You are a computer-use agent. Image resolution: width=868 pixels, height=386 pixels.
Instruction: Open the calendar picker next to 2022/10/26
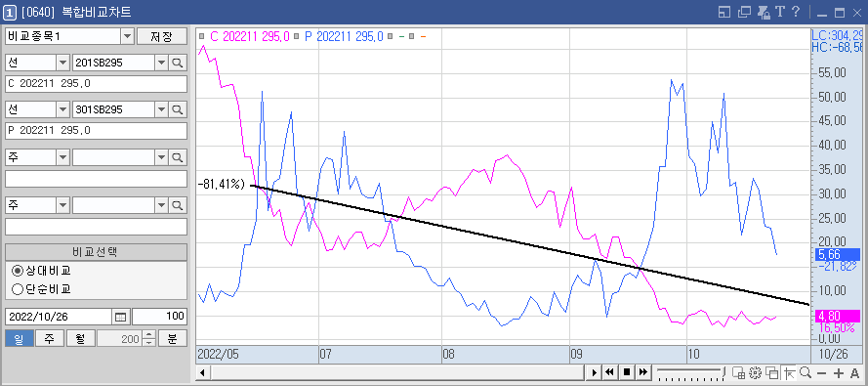tap(120, 318)
